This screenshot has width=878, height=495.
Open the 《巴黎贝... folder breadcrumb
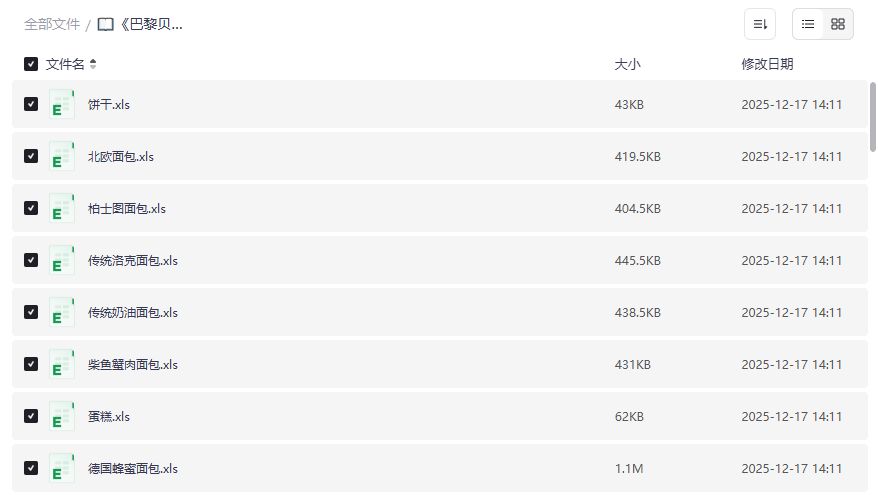(150, 25)
